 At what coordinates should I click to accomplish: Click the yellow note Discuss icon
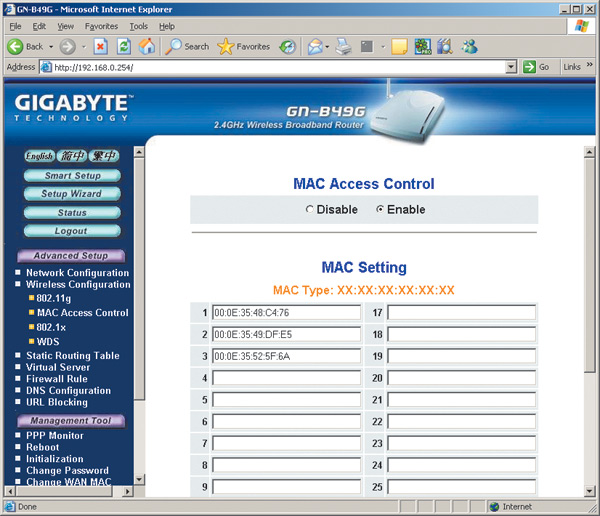[x=399, y=47]
